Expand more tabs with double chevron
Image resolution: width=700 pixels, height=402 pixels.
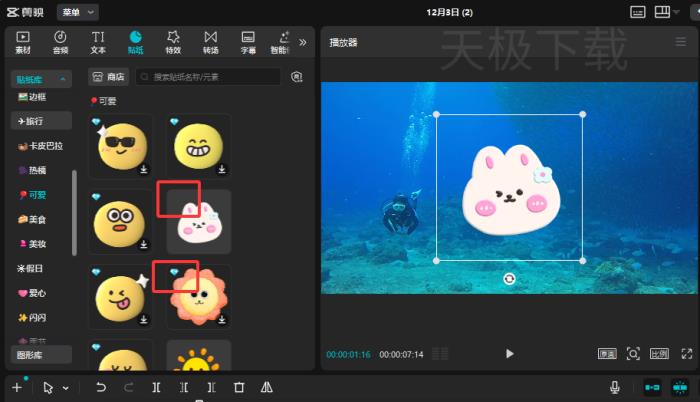click(303, 42)
